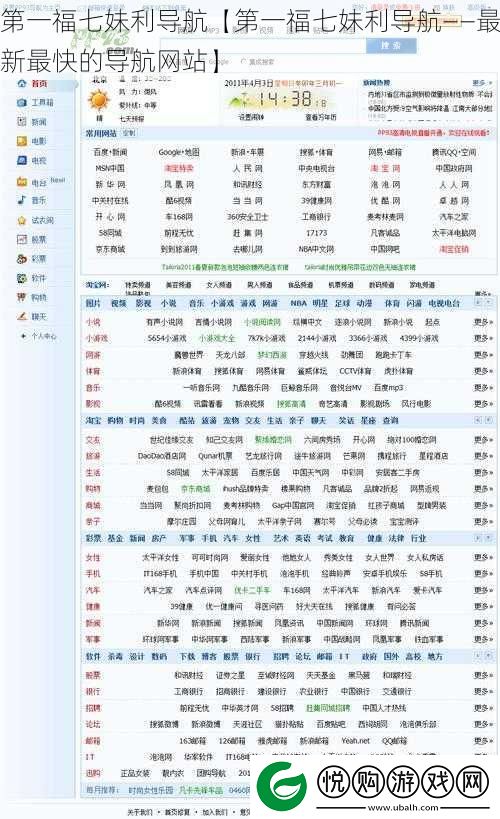Click 更多 in the 汽车 row

coord(483,590)
